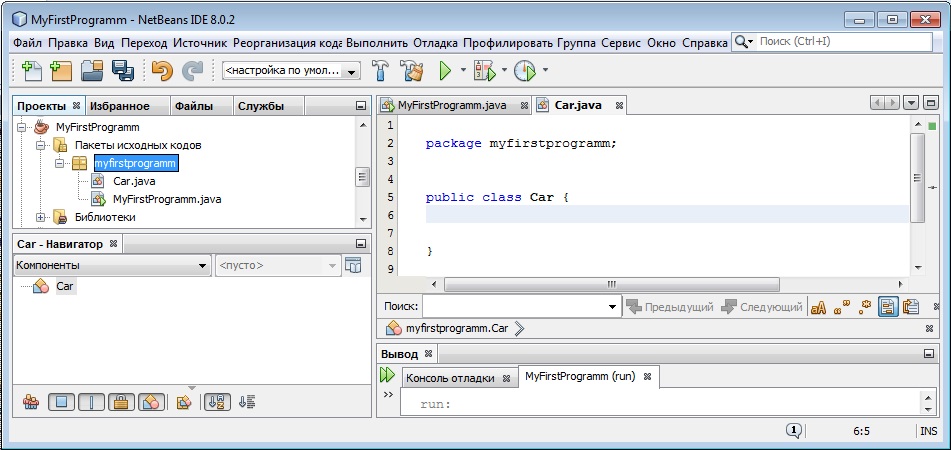Open the Run Project dropdown arrow
The width and height of the screenshot is (951, 450).
[463, 70]
